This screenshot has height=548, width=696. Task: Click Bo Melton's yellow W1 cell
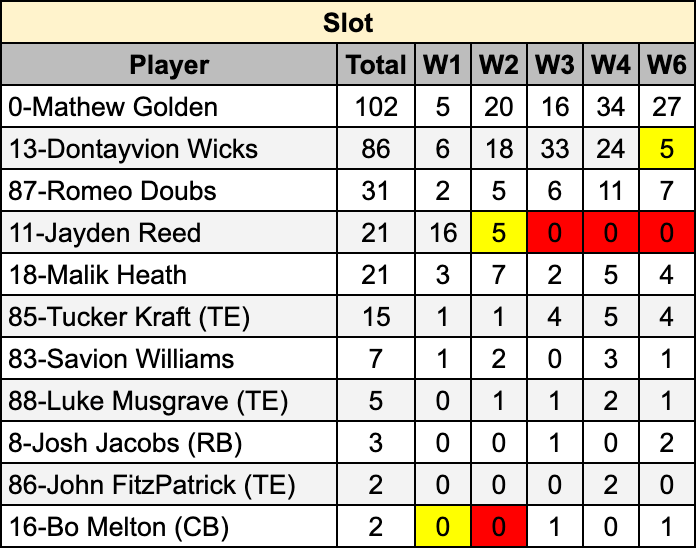(441, 527)
